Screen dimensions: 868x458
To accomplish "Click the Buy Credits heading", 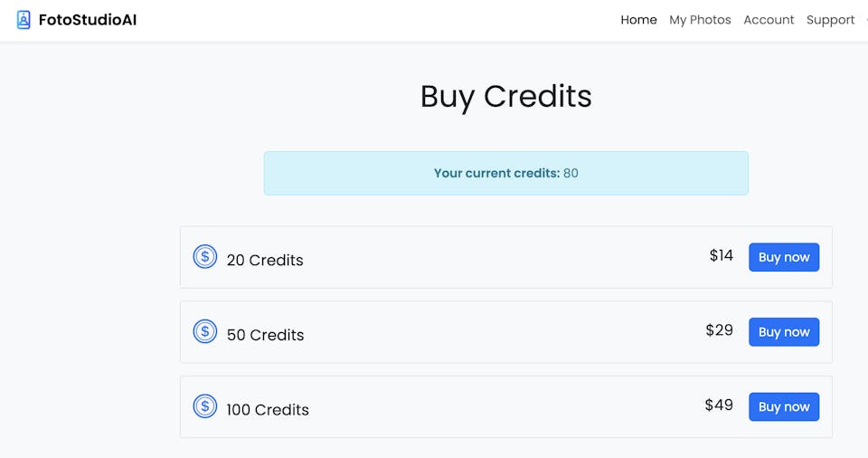I will (x=505, y=96).
